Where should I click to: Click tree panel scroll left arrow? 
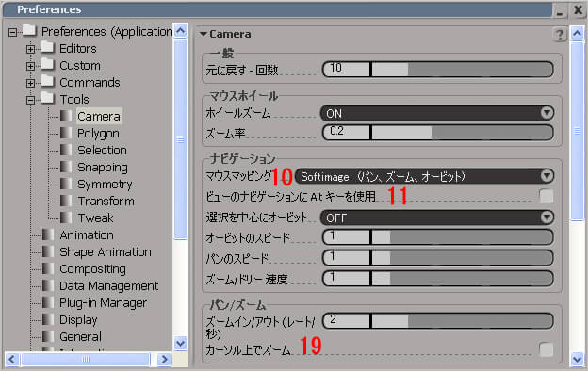11,359
